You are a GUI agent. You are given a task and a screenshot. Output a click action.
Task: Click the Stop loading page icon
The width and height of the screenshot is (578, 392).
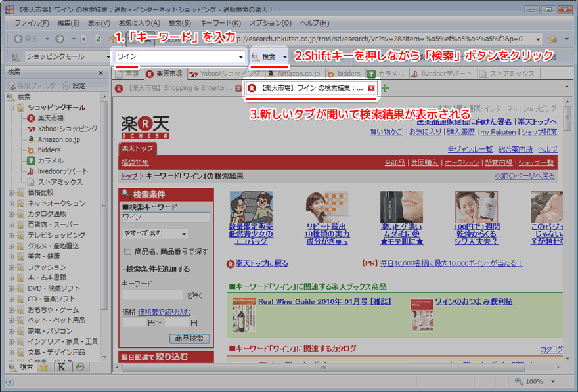[x=84, y=39]
